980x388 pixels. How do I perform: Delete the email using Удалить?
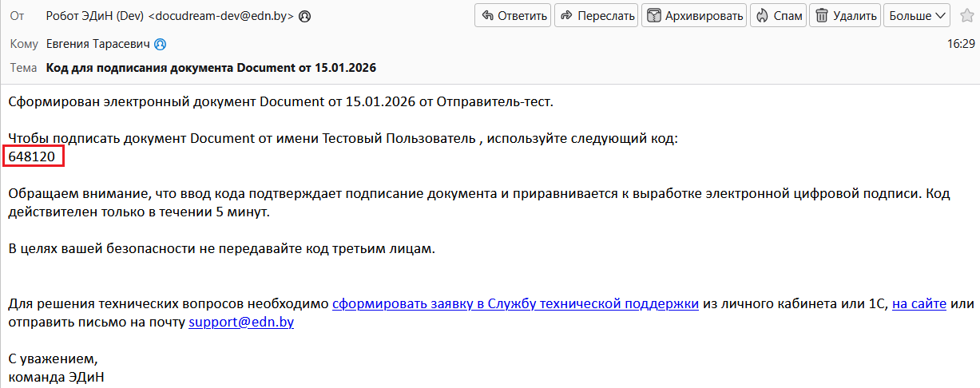tap(845, 15)
